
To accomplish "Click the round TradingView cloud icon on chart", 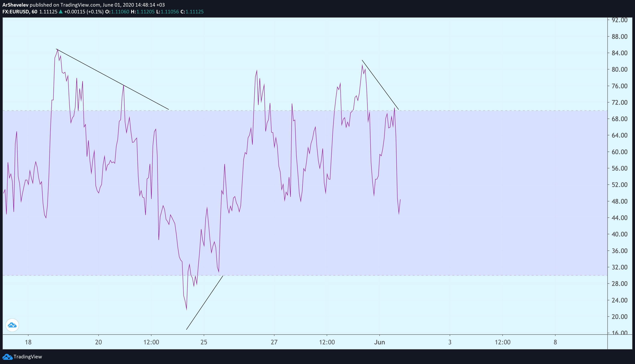I will tap(12, 325).
